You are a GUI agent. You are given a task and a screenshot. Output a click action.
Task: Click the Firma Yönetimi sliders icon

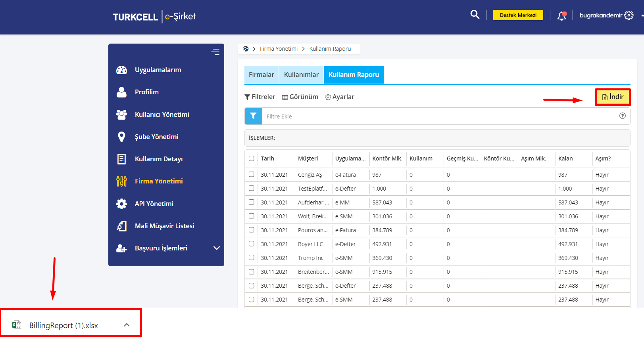pyautogui.click(x=121, y=181)
